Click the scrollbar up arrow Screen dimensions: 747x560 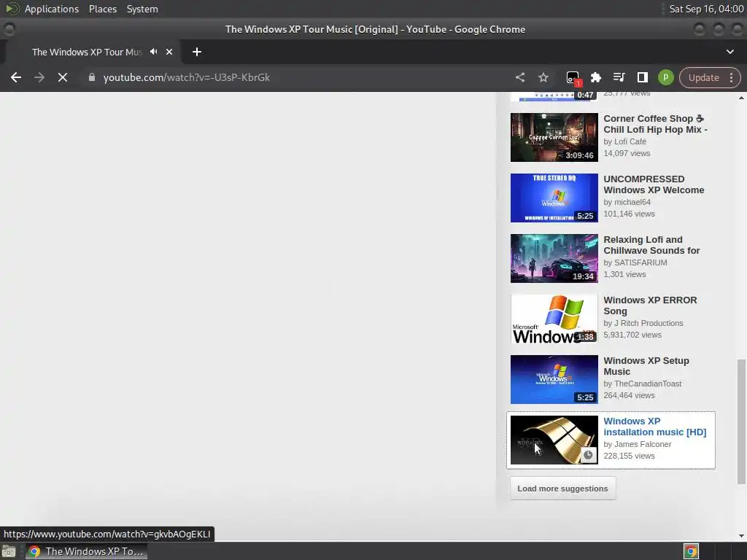[x=741, y=98]
